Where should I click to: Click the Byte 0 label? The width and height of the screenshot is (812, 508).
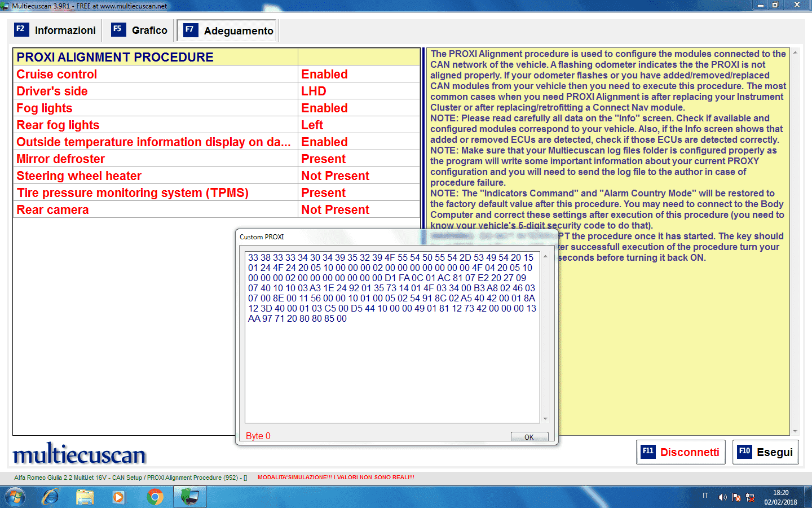[258, 436]
